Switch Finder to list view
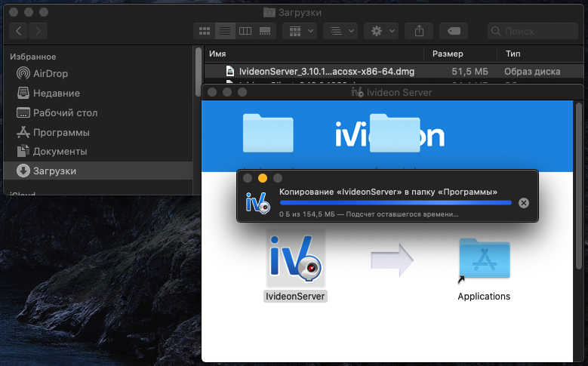The height and width of the screenshot is (366, 588). tap(225, 31)
